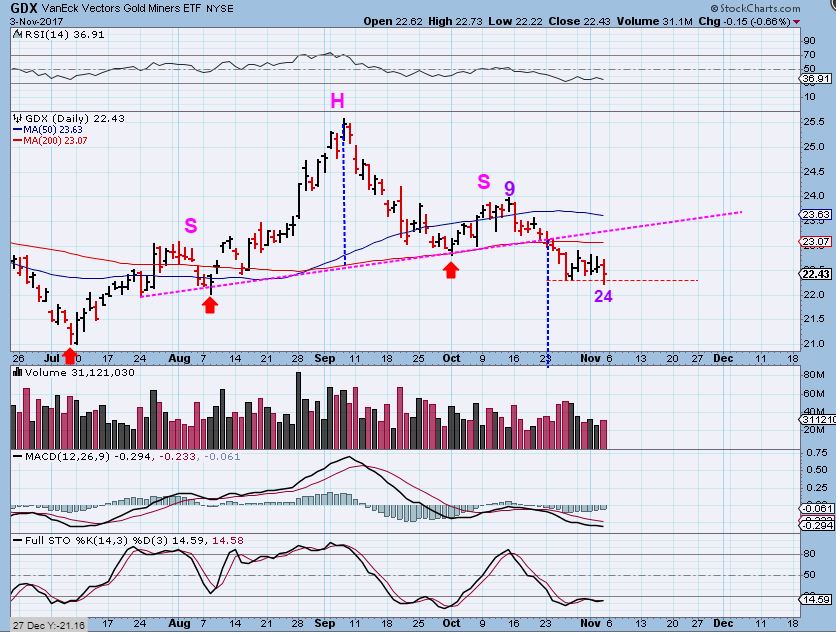The image size is (836, 633).
Task: Click the purple 9 day-count label
Action: pyautogui.click(x=510, y=188)
